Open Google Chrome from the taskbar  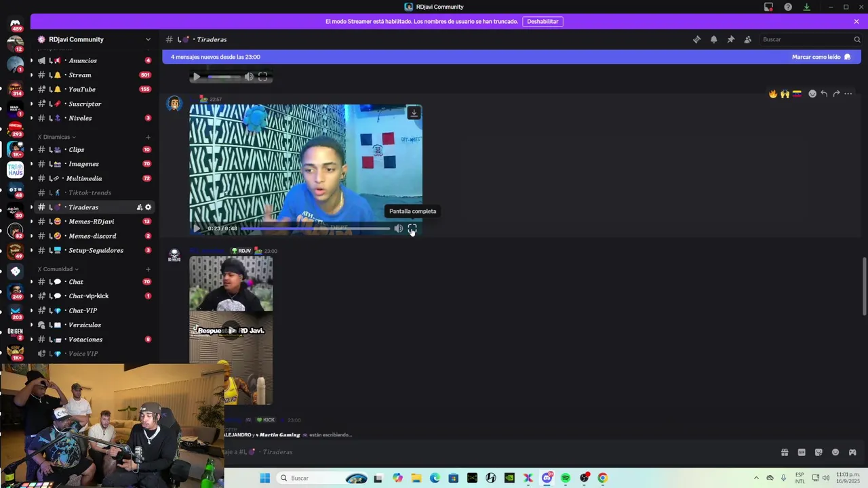tap(602, 478)
